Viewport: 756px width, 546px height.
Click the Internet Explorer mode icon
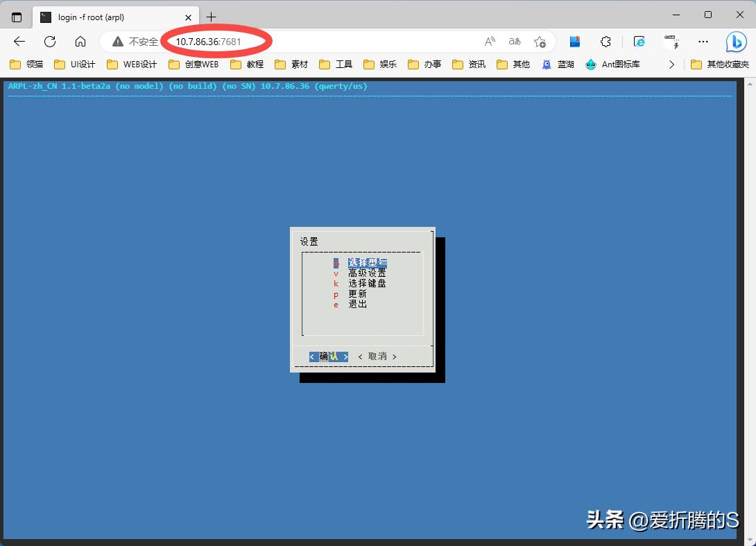tap(639, 42)
